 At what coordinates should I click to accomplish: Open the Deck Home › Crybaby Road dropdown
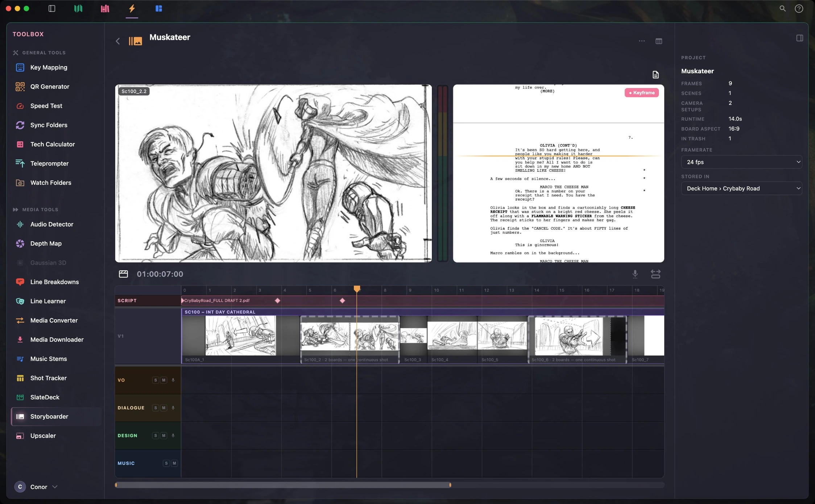click(x=741, y=188)
